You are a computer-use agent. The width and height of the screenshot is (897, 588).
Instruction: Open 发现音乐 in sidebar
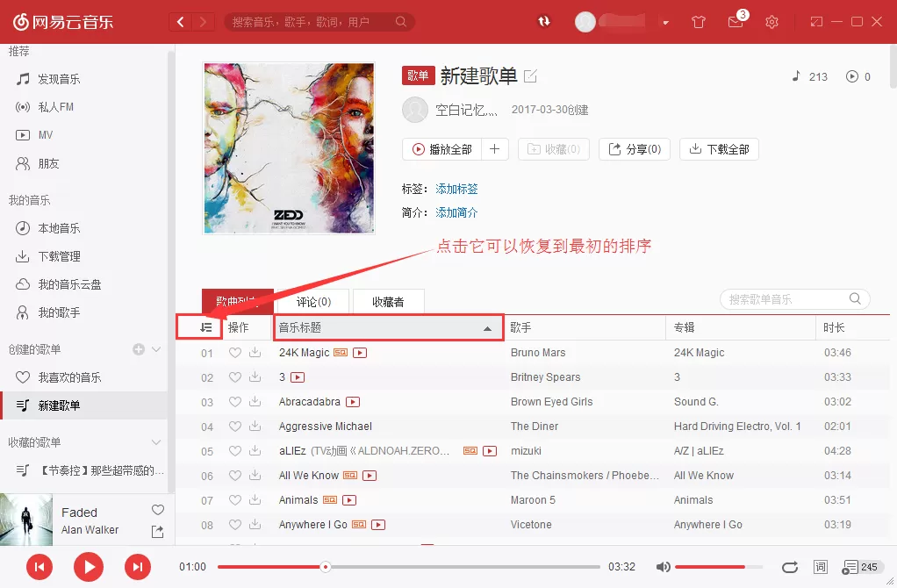[x=59, y=79]
